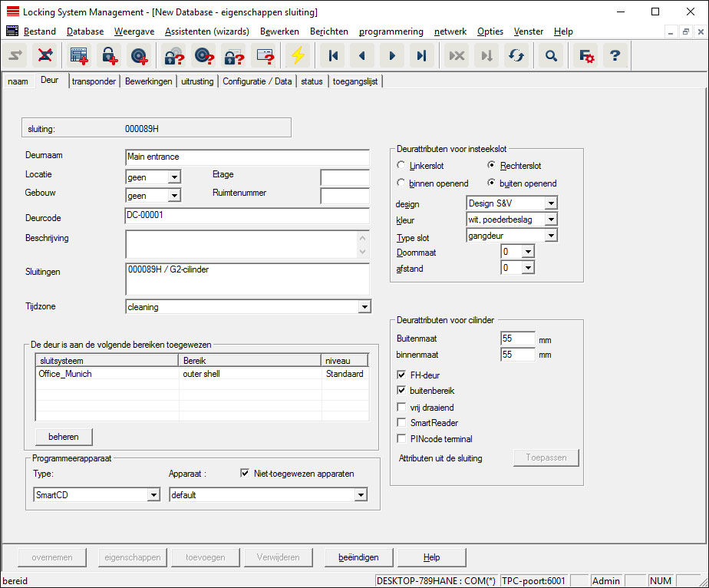Expand the Tijdzone dropdown
This screenshot has width=709, height=588.
(x=364, y=307)
